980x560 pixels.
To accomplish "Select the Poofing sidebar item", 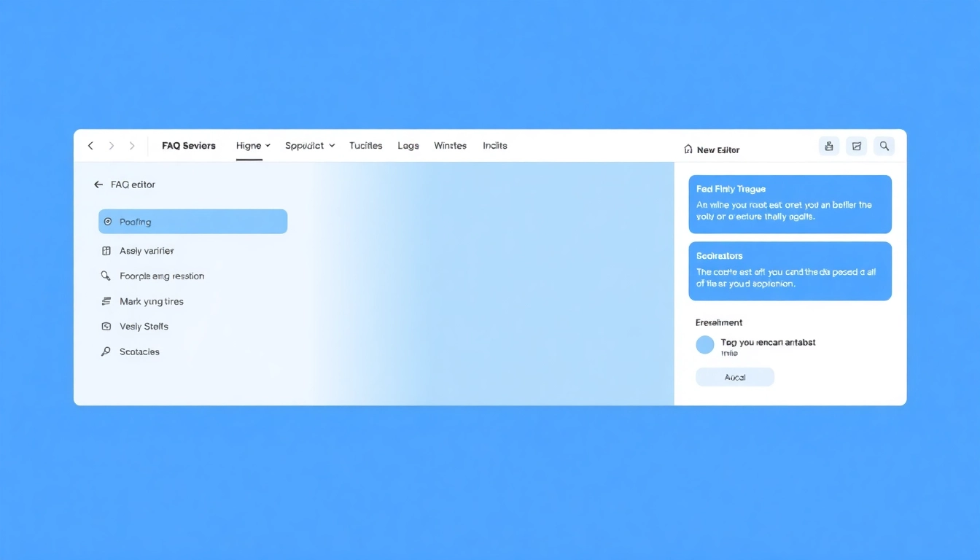I will [193, 222].
